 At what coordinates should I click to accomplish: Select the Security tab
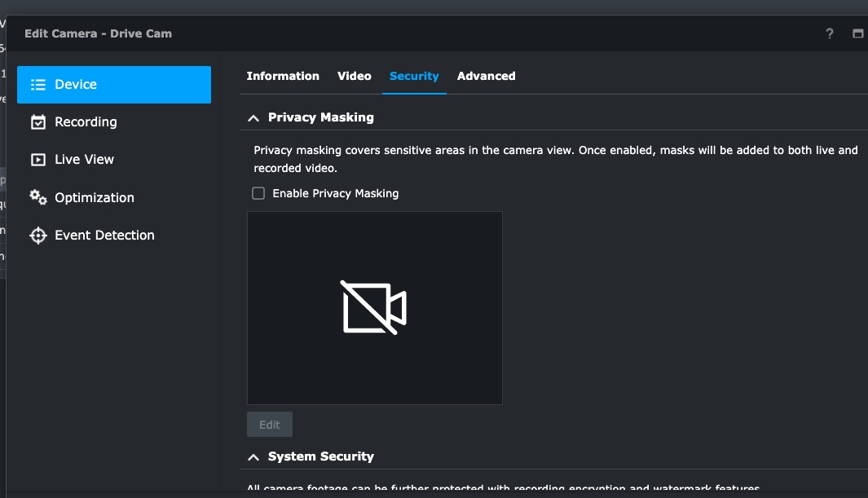(x=414, y=76)
